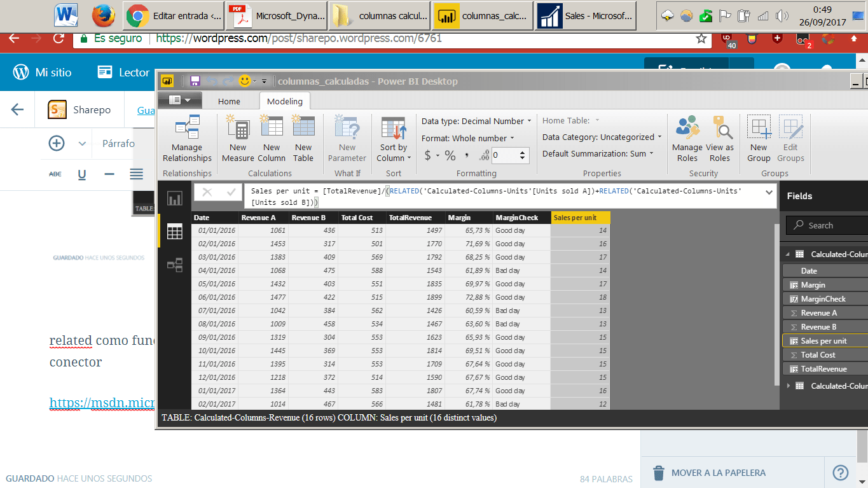Click the Date column header
The height and width of the screenshot is (488, 868).
tap(215, 218)
